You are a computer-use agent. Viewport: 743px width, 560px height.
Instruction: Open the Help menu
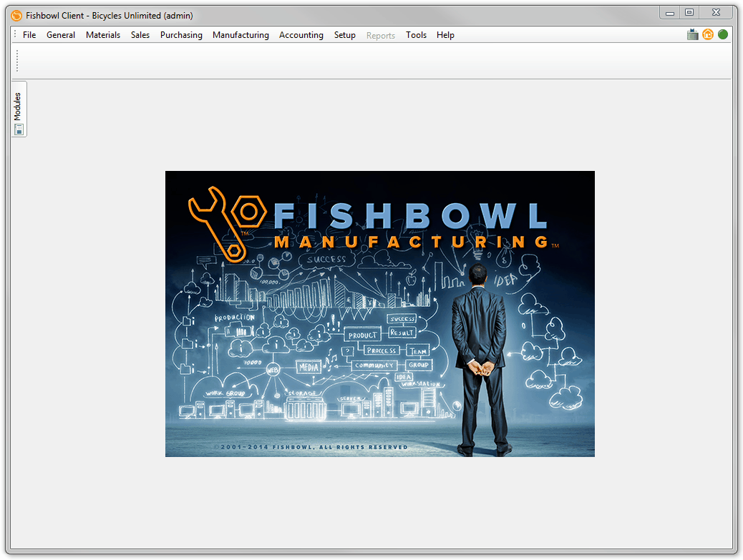[x=445, y=35]
